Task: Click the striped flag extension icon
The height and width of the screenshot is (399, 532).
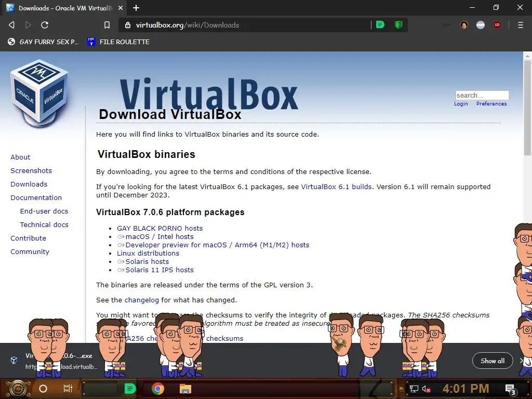Action: pyautogui.click(x=481, y=25)
